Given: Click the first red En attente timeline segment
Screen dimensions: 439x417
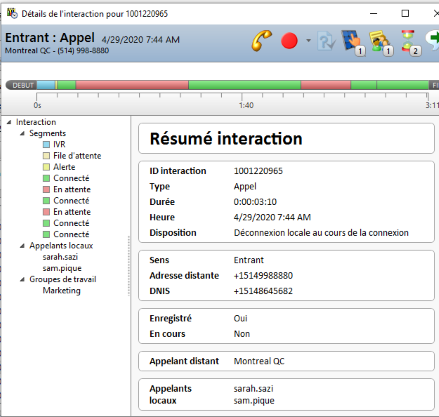Looking at the screenshot, I should tap(132, 85).
